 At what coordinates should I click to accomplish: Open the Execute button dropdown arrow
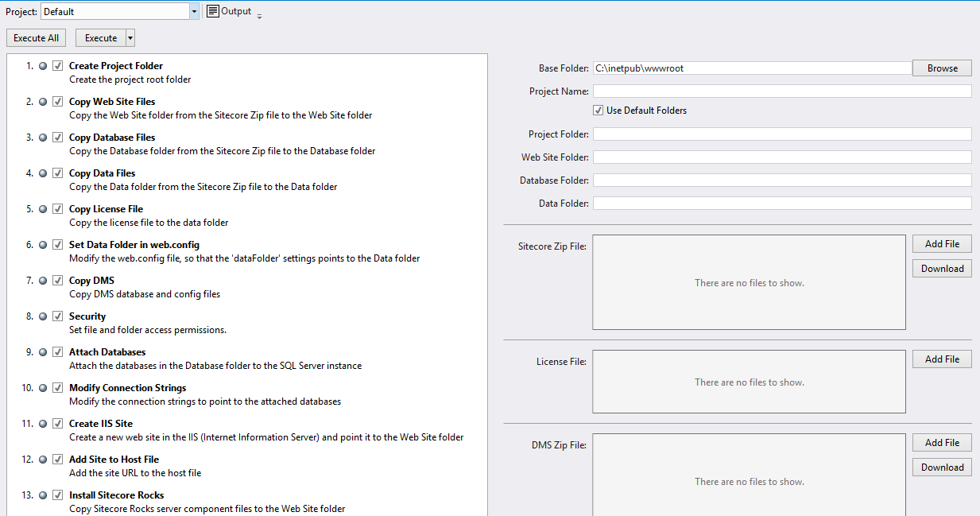click(x=130, y=37)
